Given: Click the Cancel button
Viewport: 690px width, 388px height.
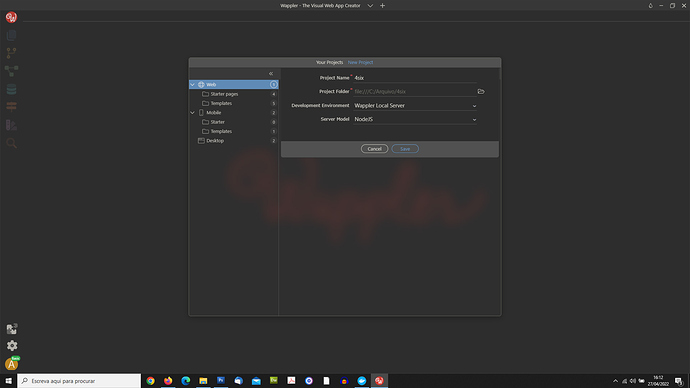Looking at the screenshot, I should click(374, 149).
